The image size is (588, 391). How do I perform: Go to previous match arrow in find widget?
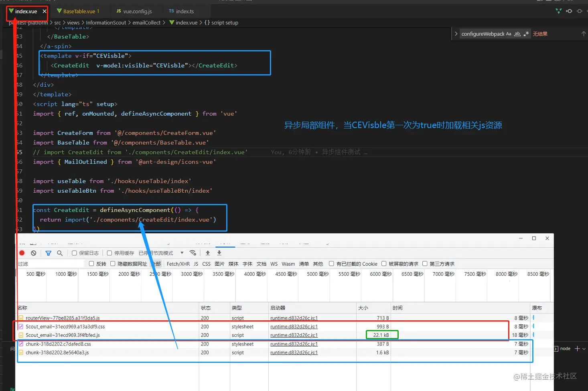[x=584, y=34]
